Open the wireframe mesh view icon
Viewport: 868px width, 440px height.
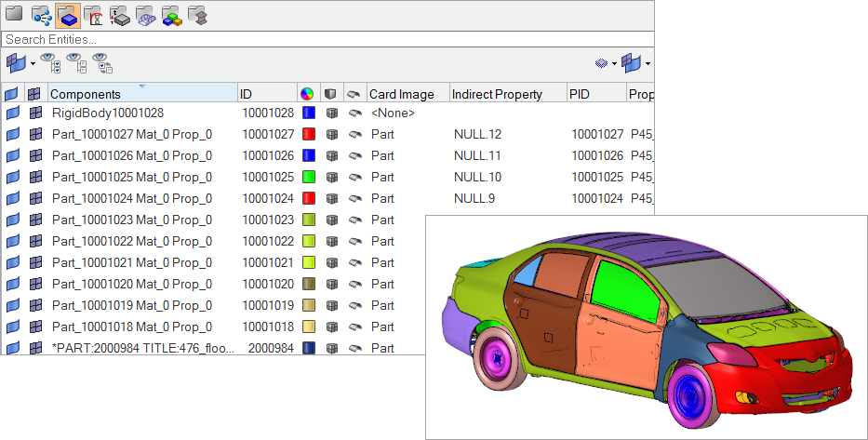click(145, 15)
